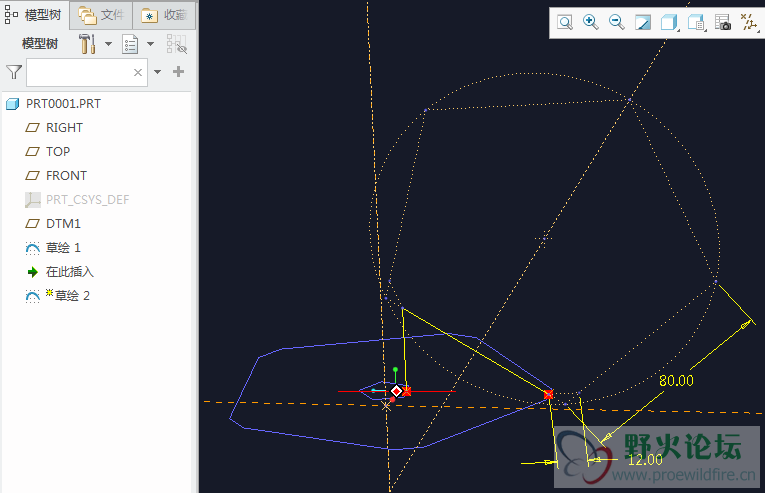Viewport: 765px width, 493px height.
Task: Select PRT_CSYS_DEF coordinate system
Action: coord(87,200)
